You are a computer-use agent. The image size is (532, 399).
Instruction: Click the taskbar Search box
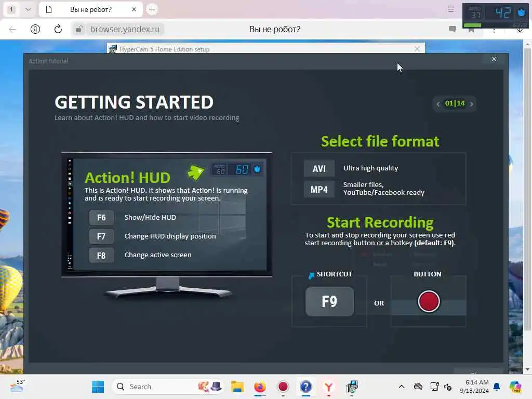pos(168,387)
